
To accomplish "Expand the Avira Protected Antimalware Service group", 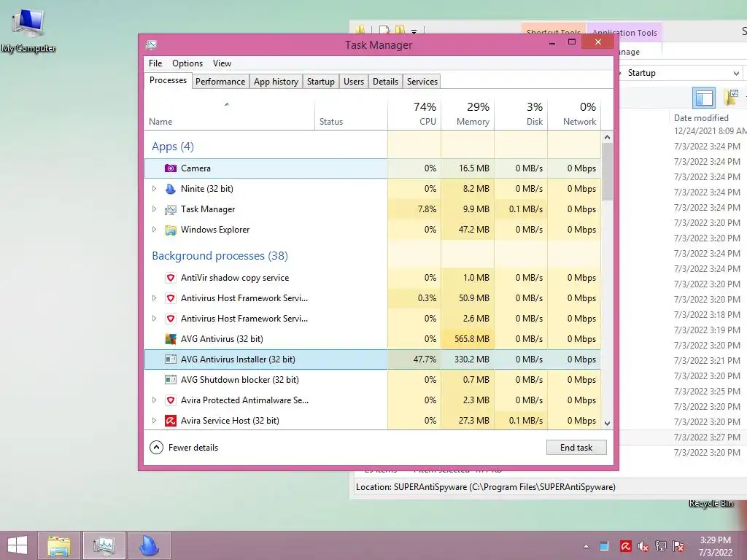I will pyautogui.click(x=154, y=400).
